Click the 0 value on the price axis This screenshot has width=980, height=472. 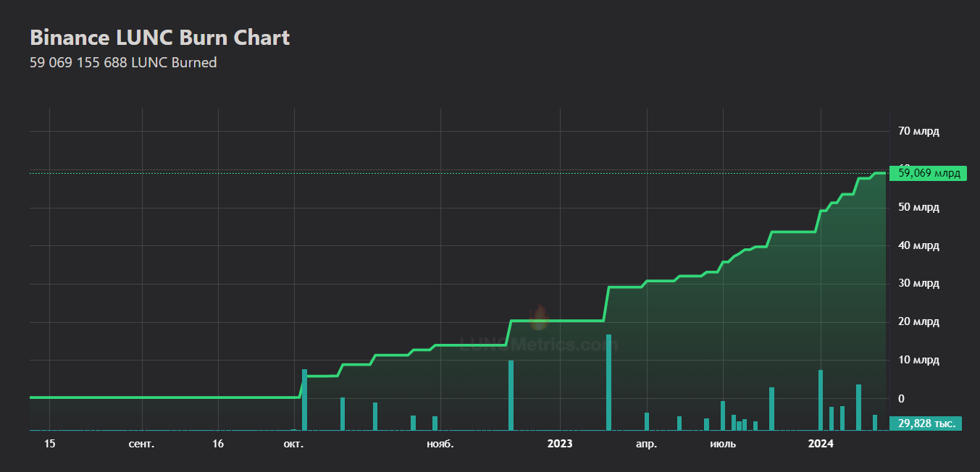click(x=902, y=399)
